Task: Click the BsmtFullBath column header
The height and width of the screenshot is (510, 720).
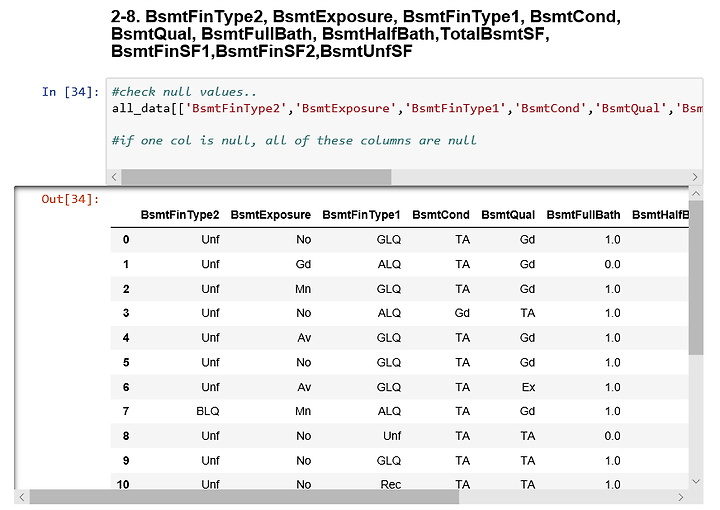Action: tap(583, 215)
